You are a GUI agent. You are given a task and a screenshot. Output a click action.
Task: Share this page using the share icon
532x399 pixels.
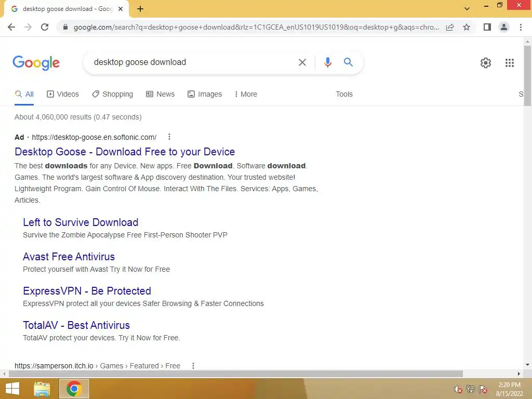click(x=450, y=27)
